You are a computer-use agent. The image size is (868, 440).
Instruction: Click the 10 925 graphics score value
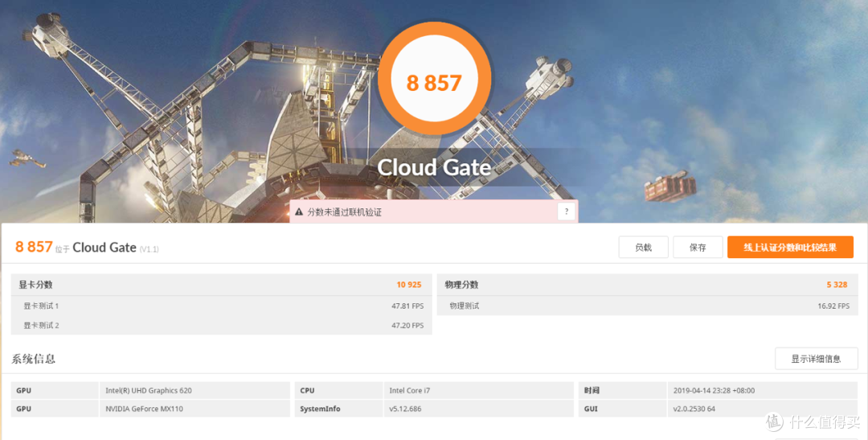(409, 285)
